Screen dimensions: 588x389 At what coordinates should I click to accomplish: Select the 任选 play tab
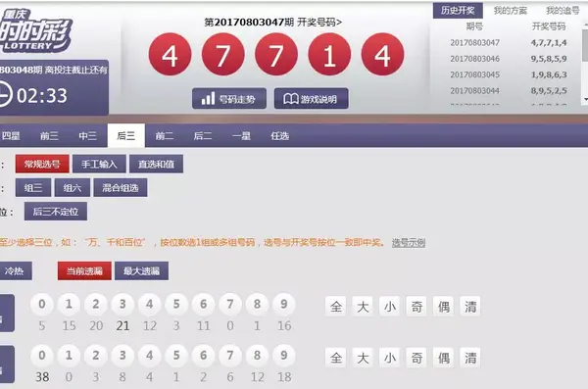click(x=279, y=135)
